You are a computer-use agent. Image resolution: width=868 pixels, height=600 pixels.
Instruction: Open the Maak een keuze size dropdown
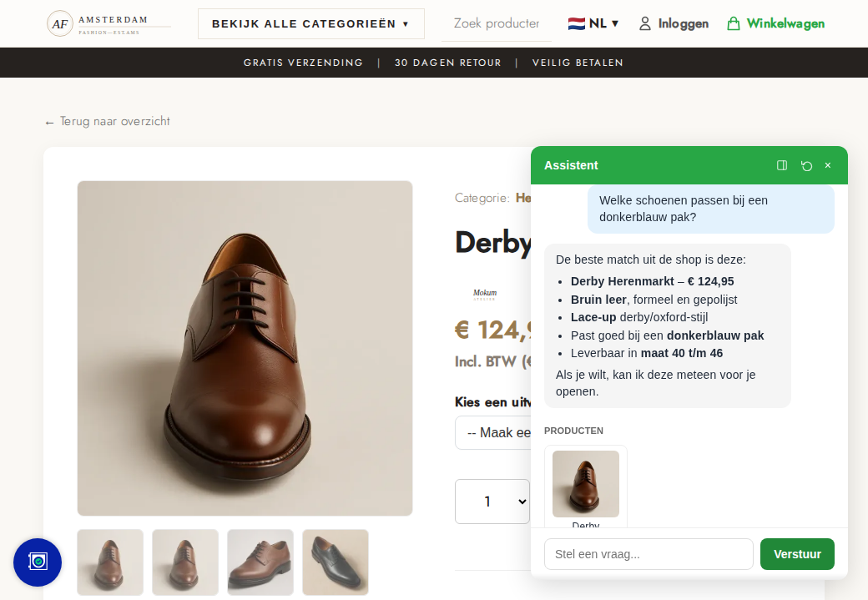point(492,433)
